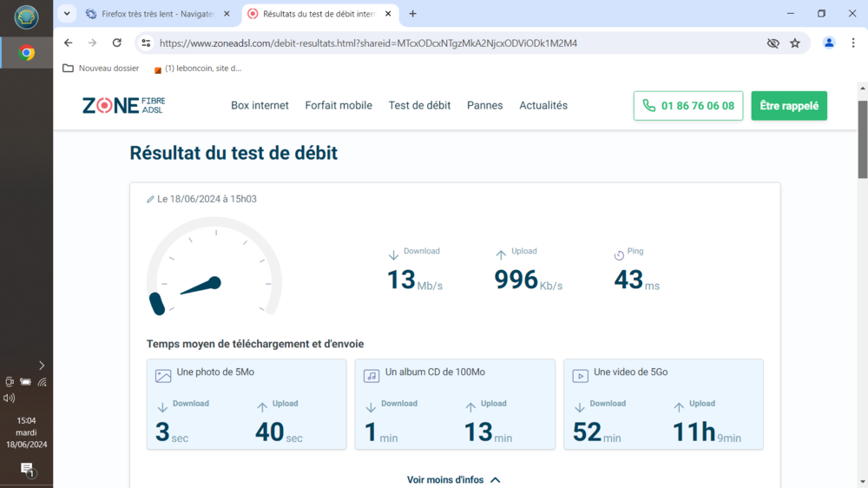The image size is (868, 488).
Task: Click the music icon in the album CD card
Action: pos(372,376)
